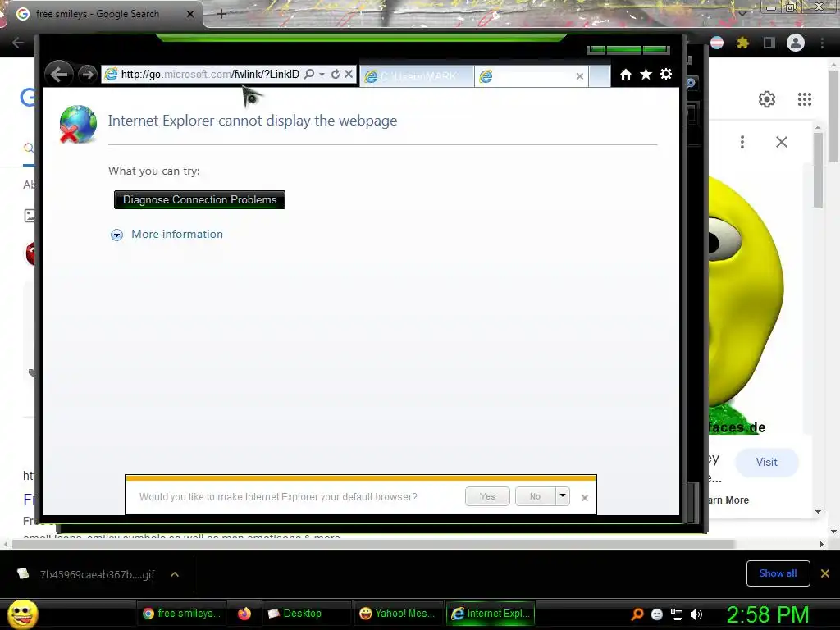Open Firefox from the taskbar
This screenshot has width=840, height=630.
pyautogui.click(x=244, y=614)
